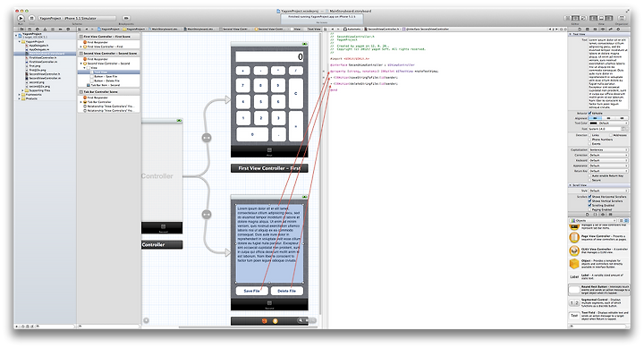Collapse the Text View inspector section
The width and height of the screenshot is (644, 348).
coord(571,34)
